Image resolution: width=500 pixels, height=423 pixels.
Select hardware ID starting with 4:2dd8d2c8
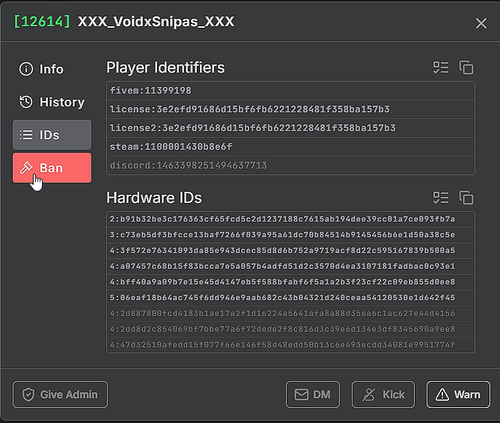pyautogui.click(x=291, y=329)
